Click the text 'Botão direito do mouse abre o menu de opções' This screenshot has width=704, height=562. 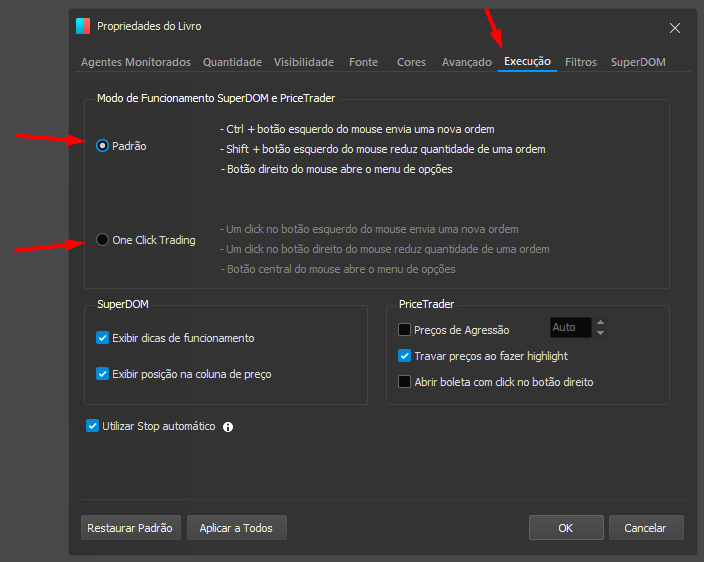[339, 169]
